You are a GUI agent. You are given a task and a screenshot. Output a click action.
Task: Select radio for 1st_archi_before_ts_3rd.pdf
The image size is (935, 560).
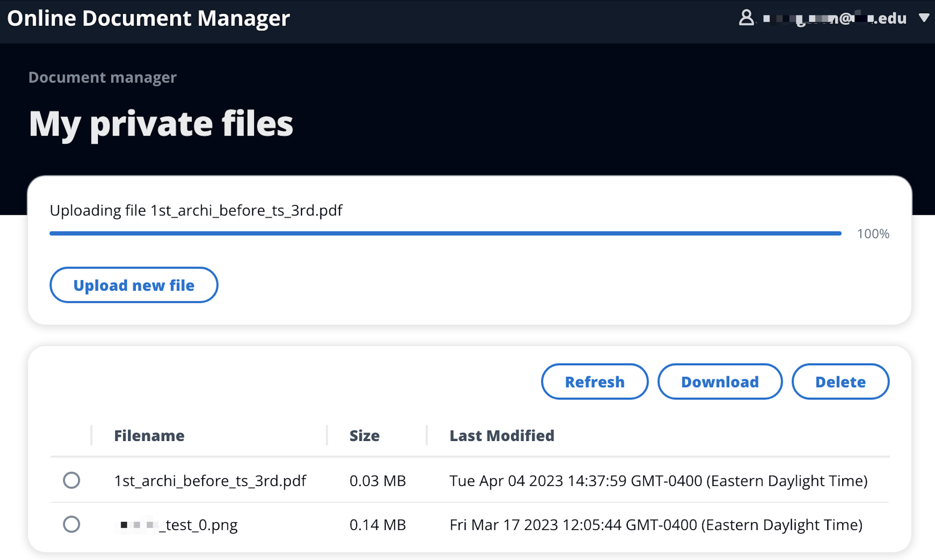[71, 480]
